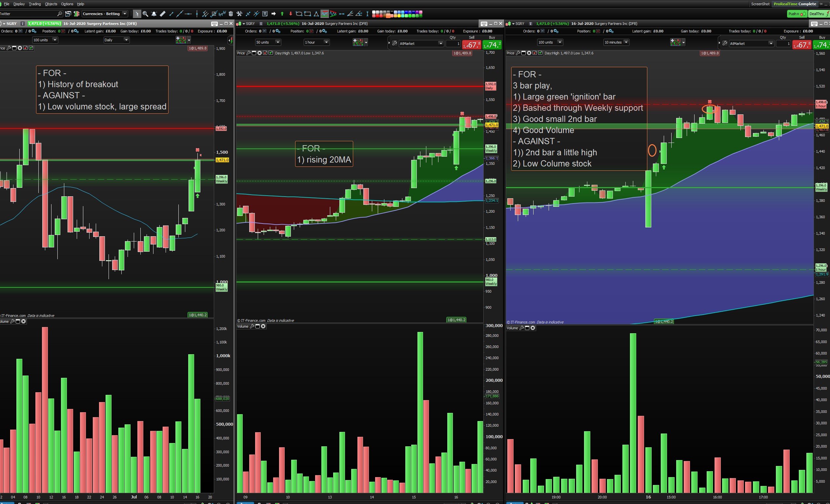
Task: Click green Buy button on 1 hour chart
Action: (x=492, y=45)
